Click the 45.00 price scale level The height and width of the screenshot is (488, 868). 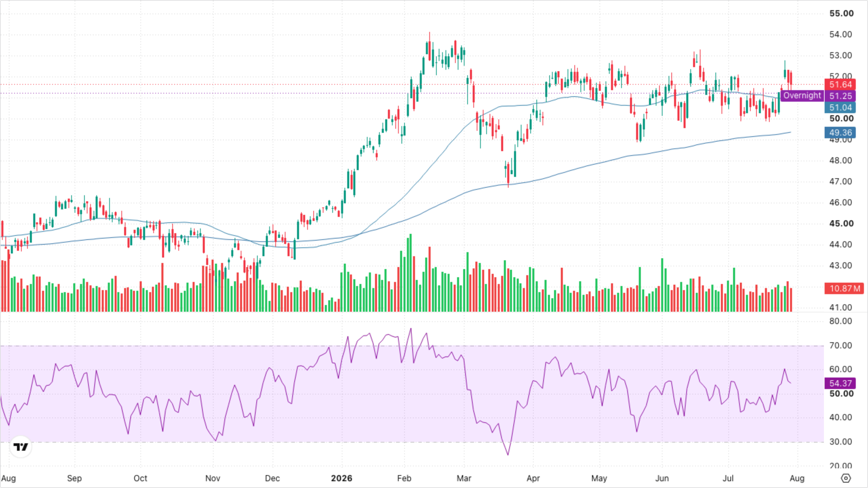click(842, 224)
